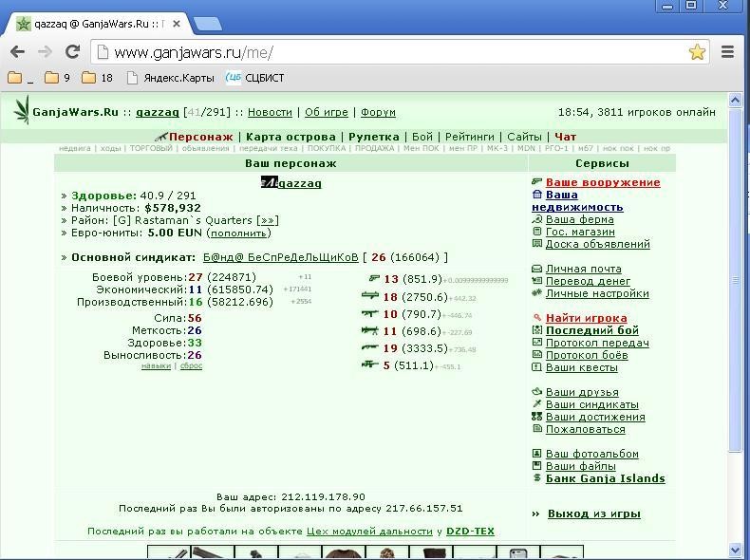Viewport: 750px width, 560px height.
Task: Click the dollar icon beside Банк Ganja Islands
Action: click(537, 477)
